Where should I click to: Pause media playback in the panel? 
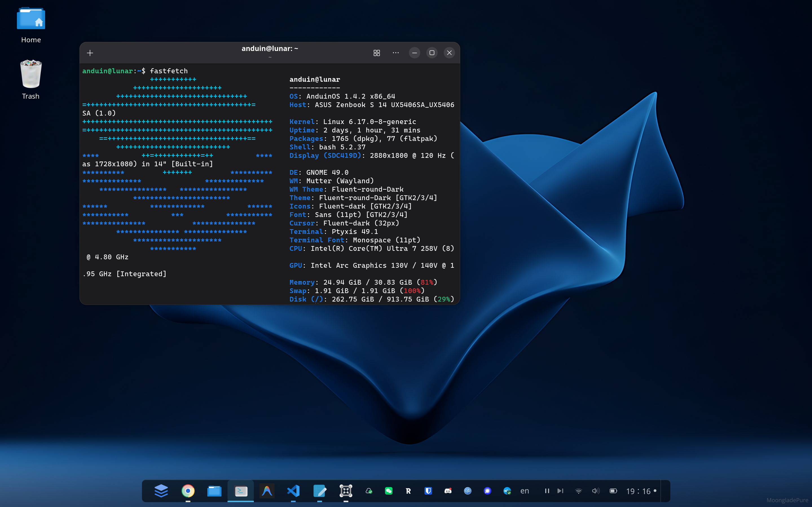coord(547,491)
